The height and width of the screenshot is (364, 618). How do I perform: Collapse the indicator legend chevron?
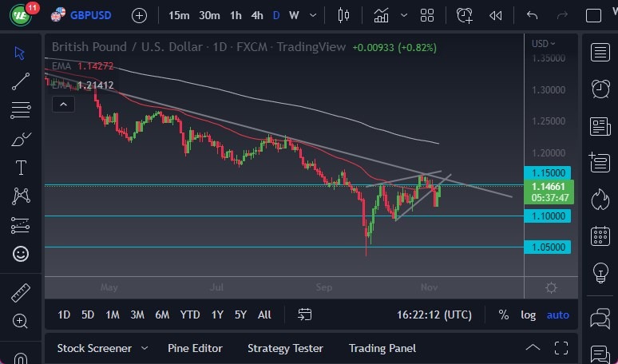click(x=62, y=103)
